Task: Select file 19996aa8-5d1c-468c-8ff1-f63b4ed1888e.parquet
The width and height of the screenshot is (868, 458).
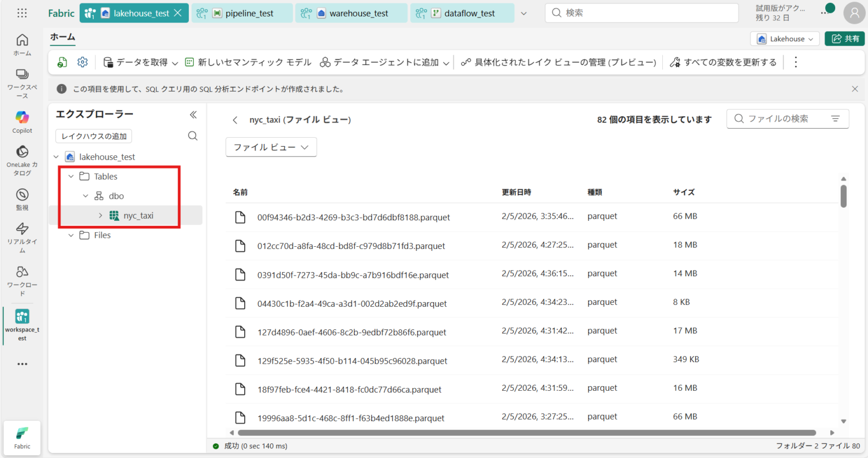Action: 351,418
